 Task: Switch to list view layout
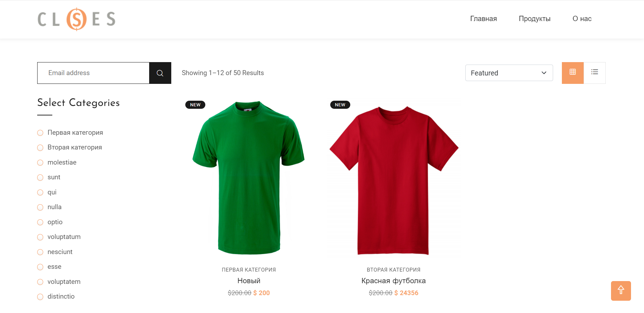(x=595, y=73)
